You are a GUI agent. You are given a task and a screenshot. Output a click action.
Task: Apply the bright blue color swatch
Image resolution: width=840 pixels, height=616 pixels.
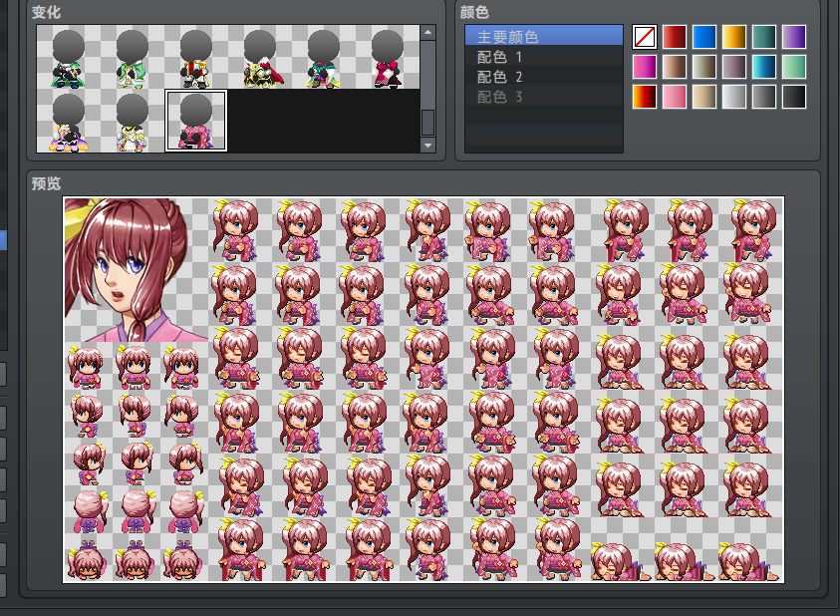703,37
